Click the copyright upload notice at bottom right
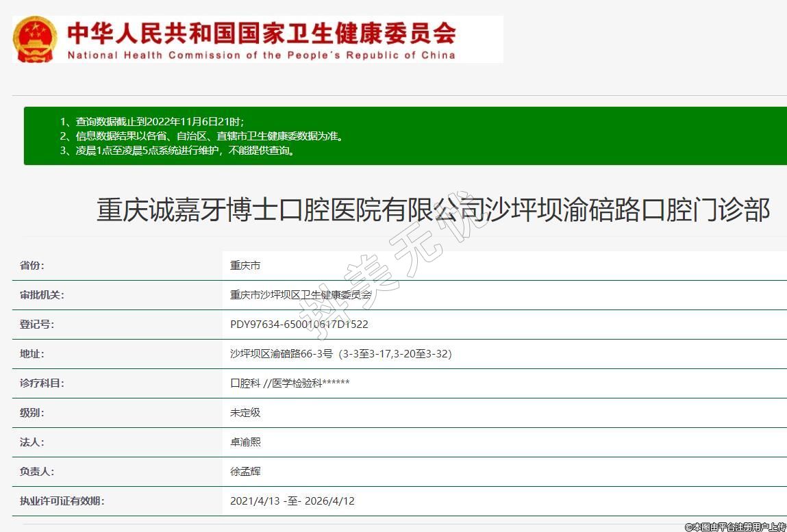Screen dimensions: 787x532 pyautogui.click(x=735, y=527)
